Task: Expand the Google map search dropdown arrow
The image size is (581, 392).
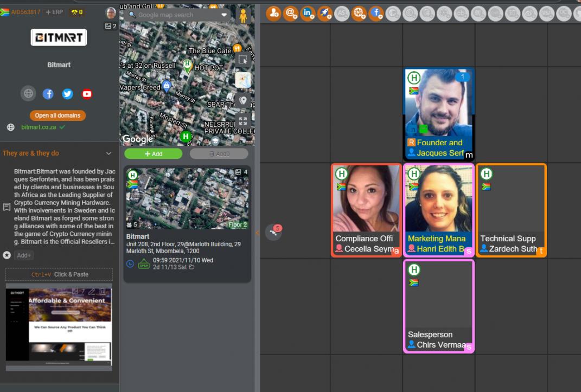Action: 225,15
